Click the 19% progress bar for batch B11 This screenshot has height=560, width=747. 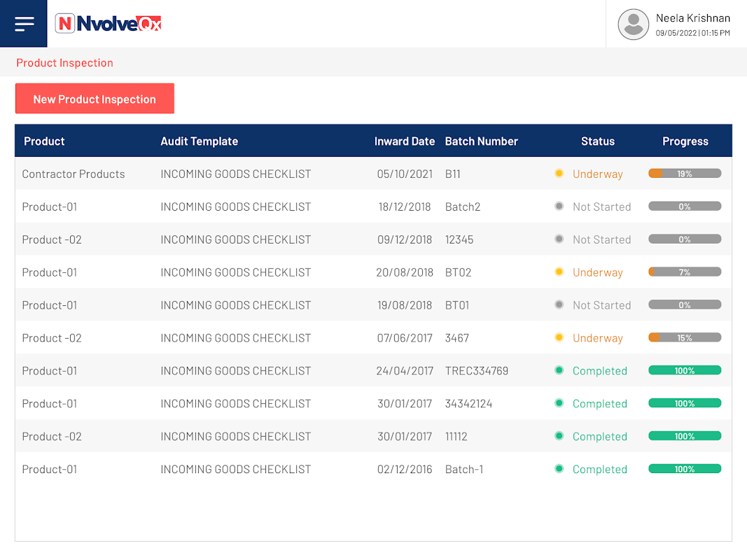[685, 174]
